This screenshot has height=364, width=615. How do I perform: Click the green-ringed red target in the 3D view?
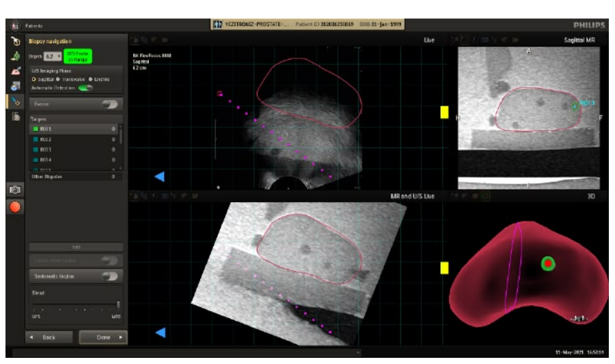[548, 264]
